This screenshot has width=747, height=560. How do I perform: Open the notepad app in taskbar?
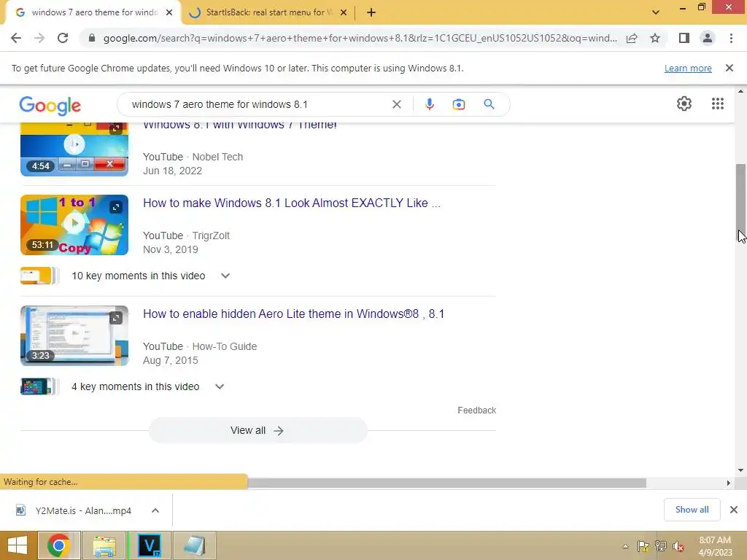(x=194, y=545)
